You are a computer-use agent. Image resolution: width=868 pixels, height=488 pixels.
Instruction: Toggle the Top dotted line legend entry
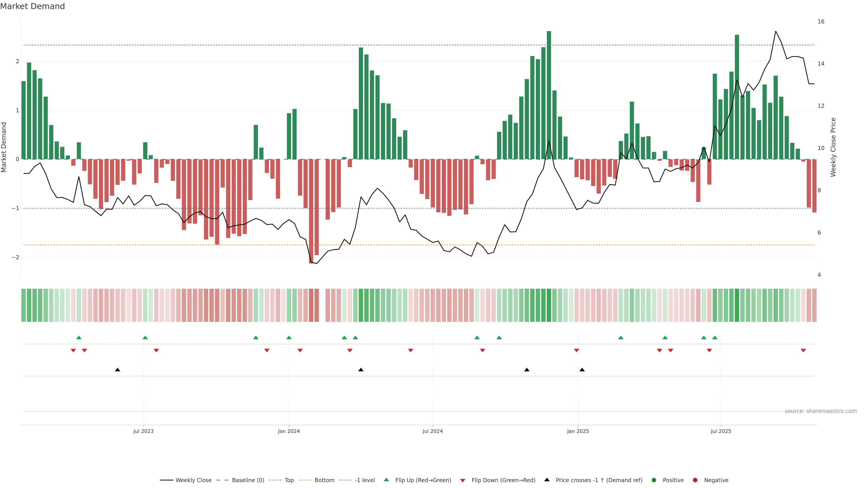pos(289,480)
